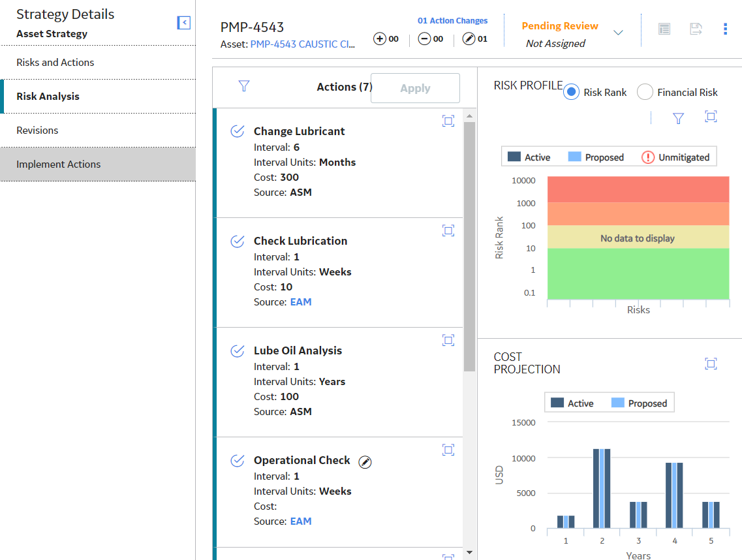This screenshot has width=742, height=560.
Task: Click the 'No data to display' chart message
Action: (638, 239)
